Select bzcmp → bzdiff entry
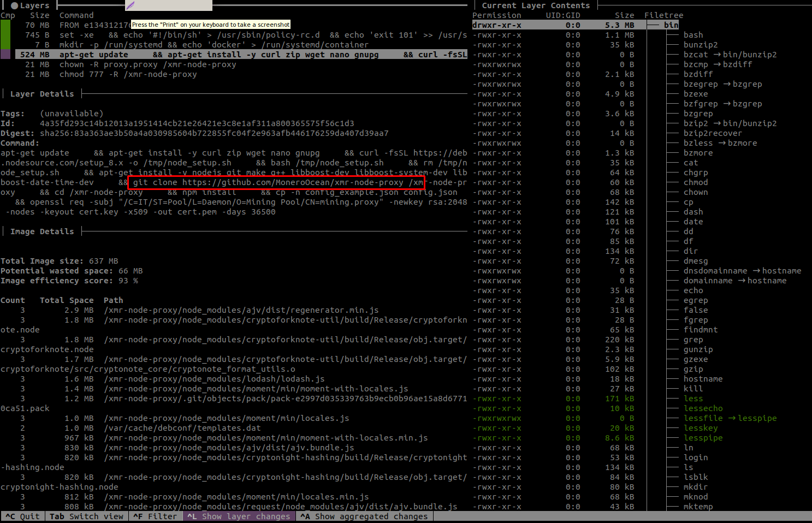This screenshot has height=523, width=812. [718, 64]
